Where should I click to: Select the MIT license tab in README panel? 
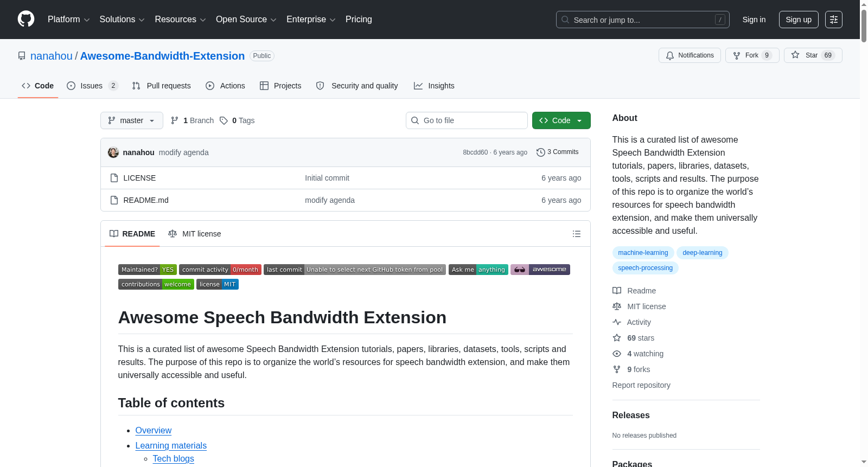(x=195, y=234)
